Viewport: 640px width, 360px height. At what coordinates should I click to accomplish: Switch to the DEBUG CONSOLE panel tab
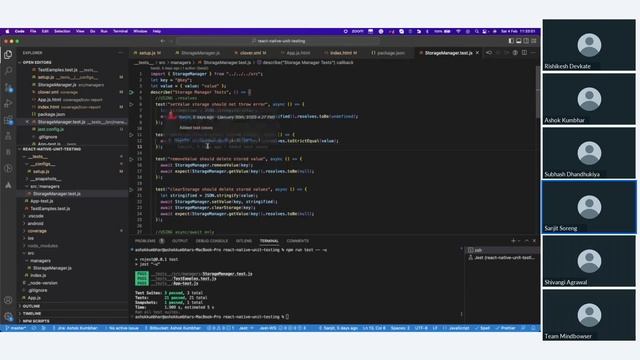[211, 241]
